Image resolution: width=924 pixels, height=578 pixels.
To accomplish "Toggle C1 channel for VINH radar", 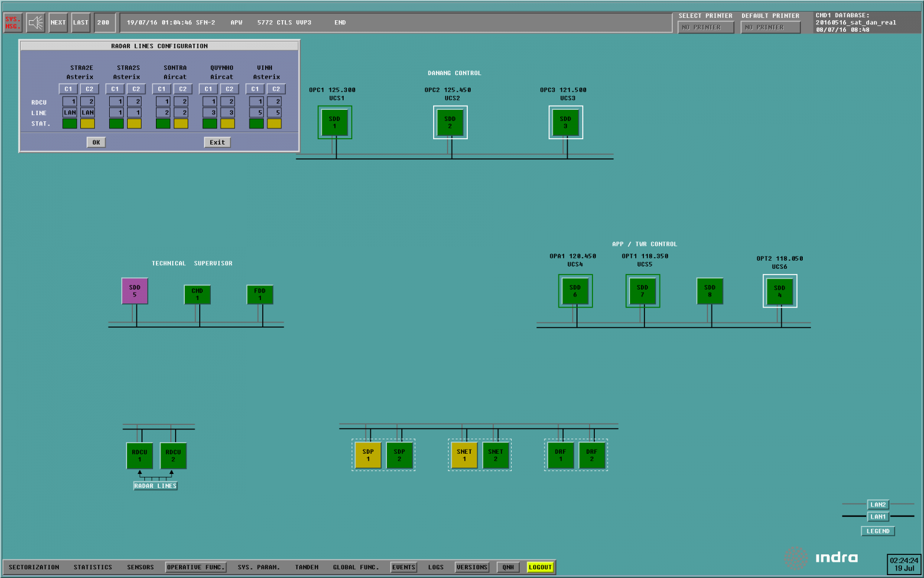I will [x=255, y=89].
